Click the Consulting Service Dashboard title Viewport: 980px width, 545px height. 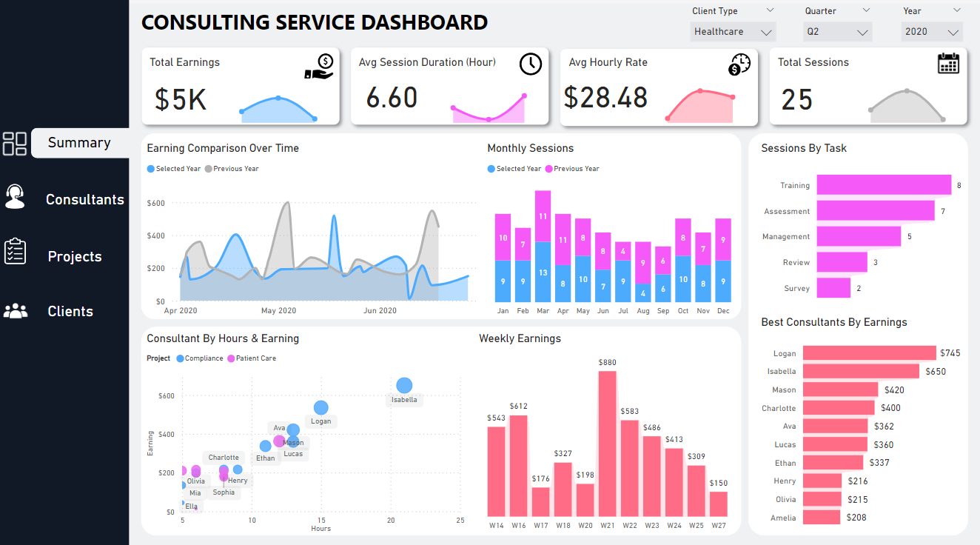click(315, 22)
